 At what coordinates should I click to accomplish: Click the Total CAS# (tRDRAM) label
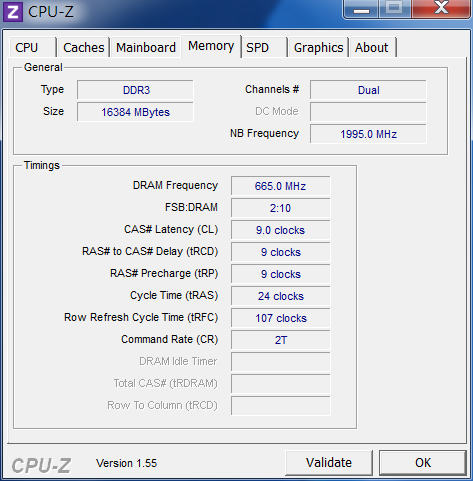[165, 383]
